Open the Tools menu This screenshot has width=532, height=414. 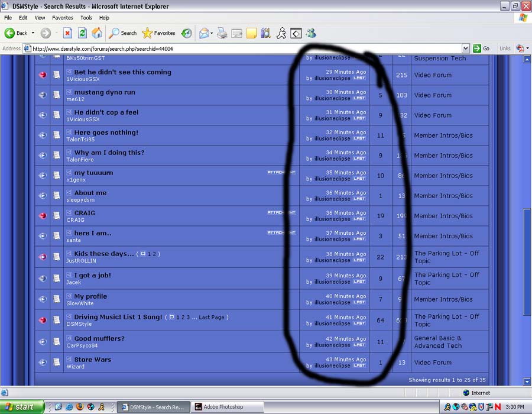click(86, 18)
